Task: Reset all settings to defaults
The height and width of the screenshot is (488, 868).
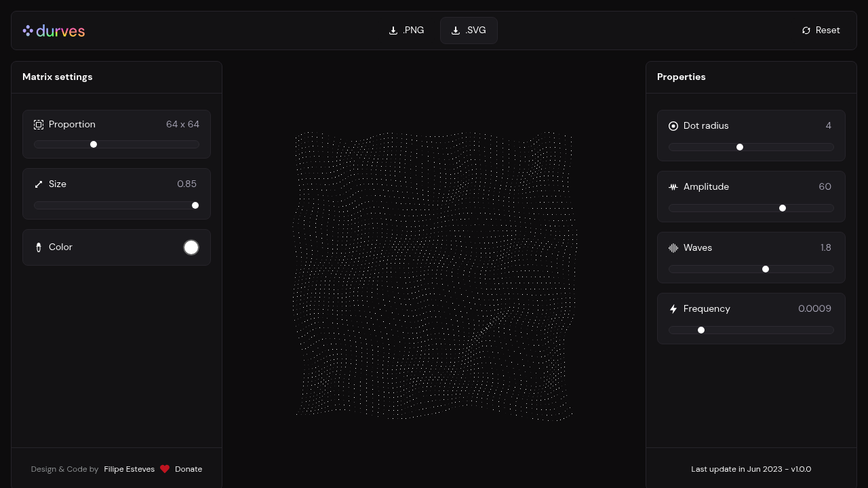Action: [821, 30]
